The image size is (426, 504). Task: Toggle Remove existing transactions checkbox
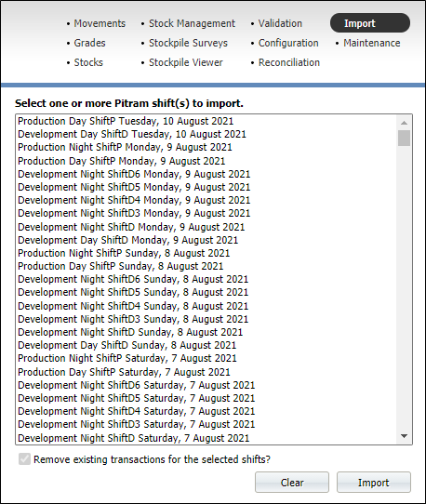(x=25, y=459)
